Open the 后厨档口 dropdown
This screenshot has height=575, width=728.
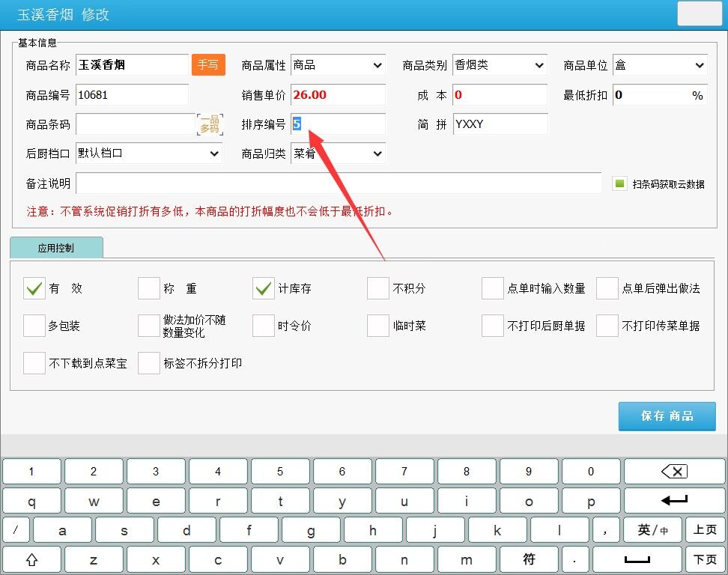pyautogui.click(x=149, y=153)
